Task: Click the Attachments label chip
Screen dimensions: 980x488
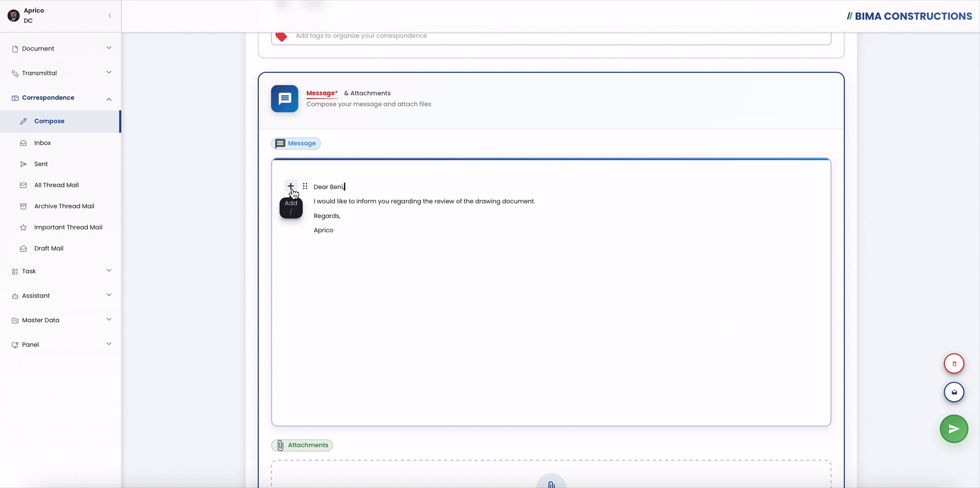Action: (302, 445)
